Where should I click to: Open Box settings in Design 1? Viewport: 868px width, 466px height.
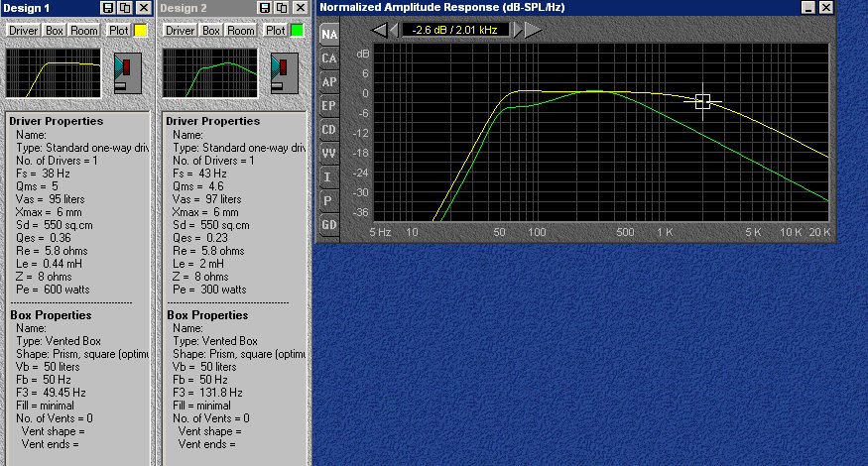(x=55, y=31)
